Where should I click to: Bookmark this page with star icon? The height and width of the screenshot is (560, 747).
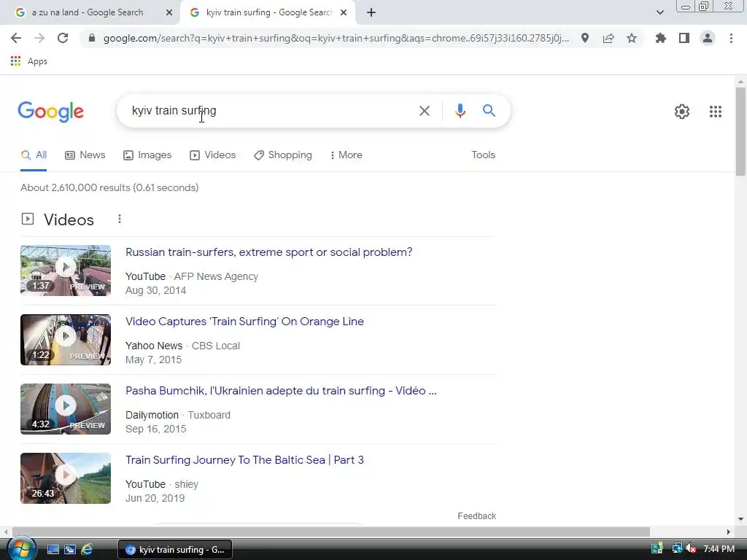[x=632, y=38]
